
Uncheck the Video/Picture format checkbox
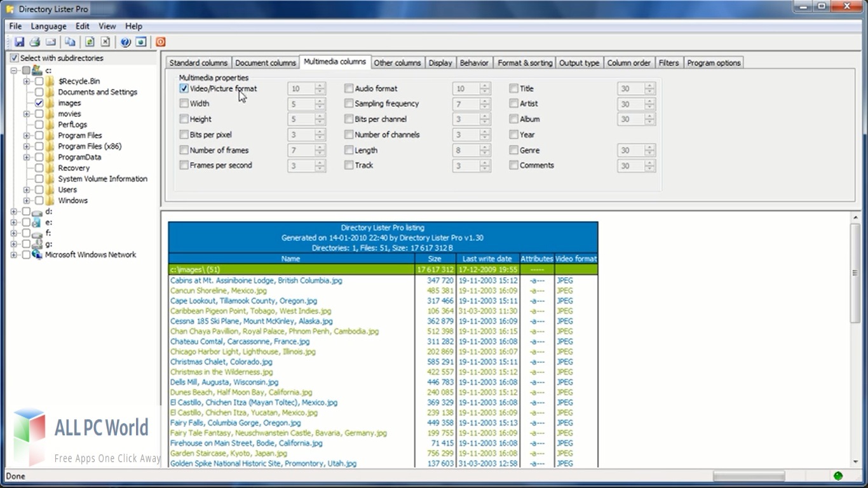pyautogui.click(x=184, y=89)
